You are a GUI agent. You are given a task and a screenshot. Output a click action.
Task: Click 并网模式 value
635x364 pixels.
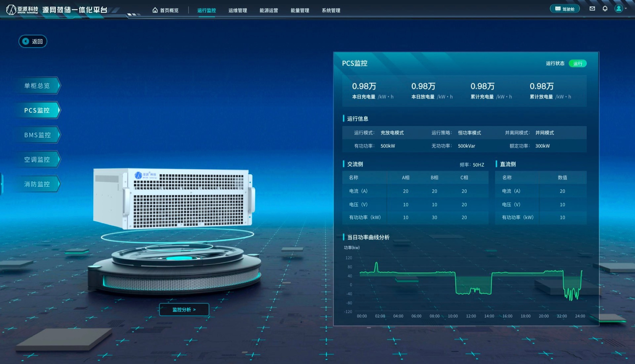(545, 133)
